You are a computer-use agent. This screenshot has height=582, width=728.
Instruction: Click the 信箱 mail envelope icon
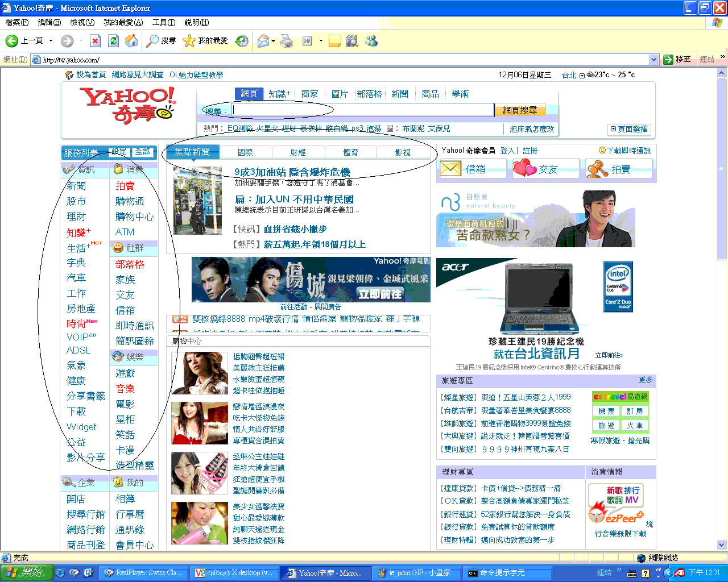click(x=450, y=169)
